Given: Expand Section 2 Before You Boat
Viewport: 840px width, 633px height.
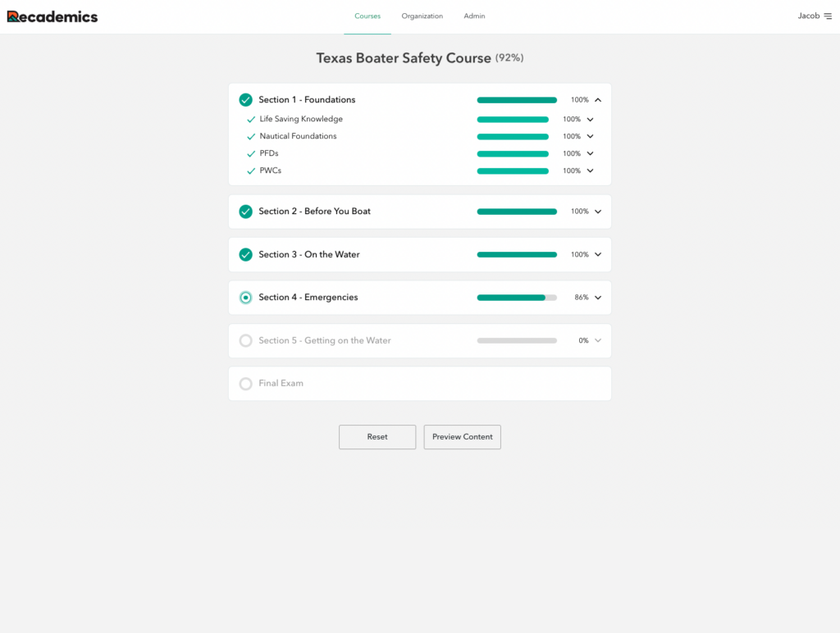Looking at the screenshot, I should click(598, 211).
